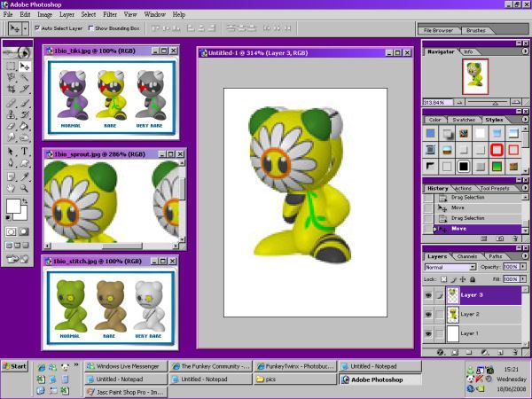The height and width of the screenshot is (399, 532).
Task: Select the Zoom tool
Action: pos(24,188)
